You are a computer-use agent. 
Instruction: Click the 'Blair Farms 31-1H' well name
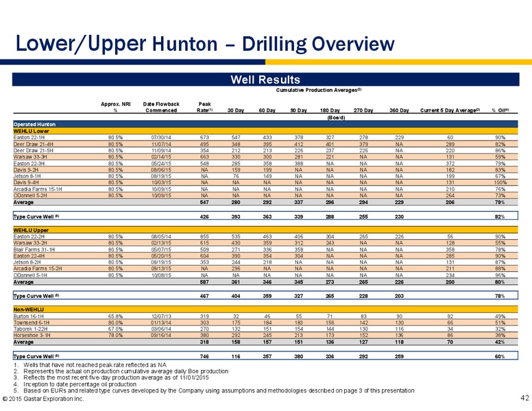(34, 249)
